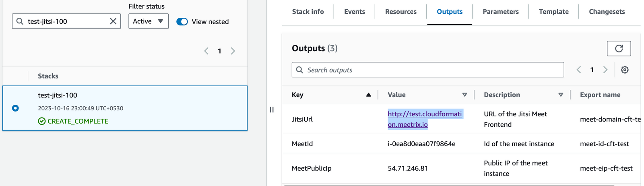Click the MeetId key cell
Viewport: 644px width, 186px height.
(302, 144)
